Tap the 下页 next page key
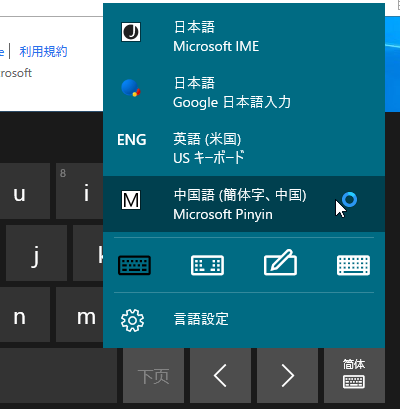Image resolution: width=400 pixels, height=409 pixels. [x=153, y=375]
